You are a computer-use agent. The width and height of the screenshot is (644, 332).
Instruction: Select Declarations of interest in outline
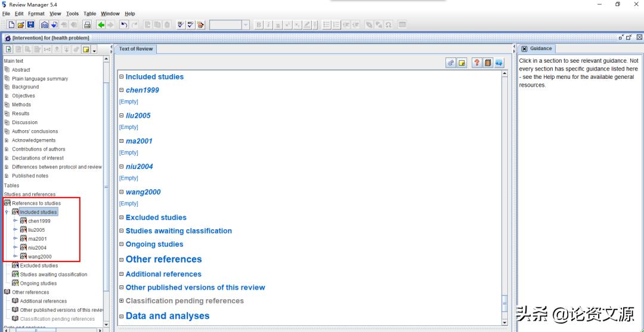point(38,158)
